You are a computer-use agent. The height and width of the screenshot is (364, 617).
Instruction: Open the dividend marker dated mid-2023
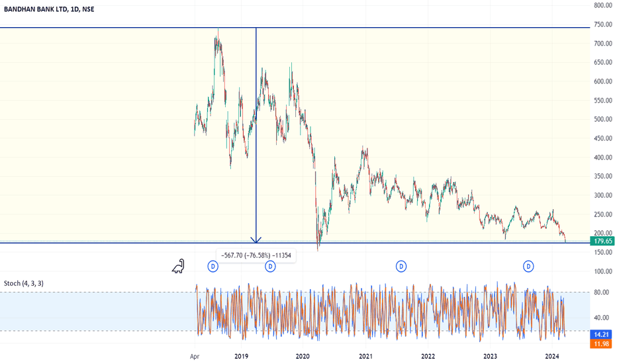tap(528, 267)
